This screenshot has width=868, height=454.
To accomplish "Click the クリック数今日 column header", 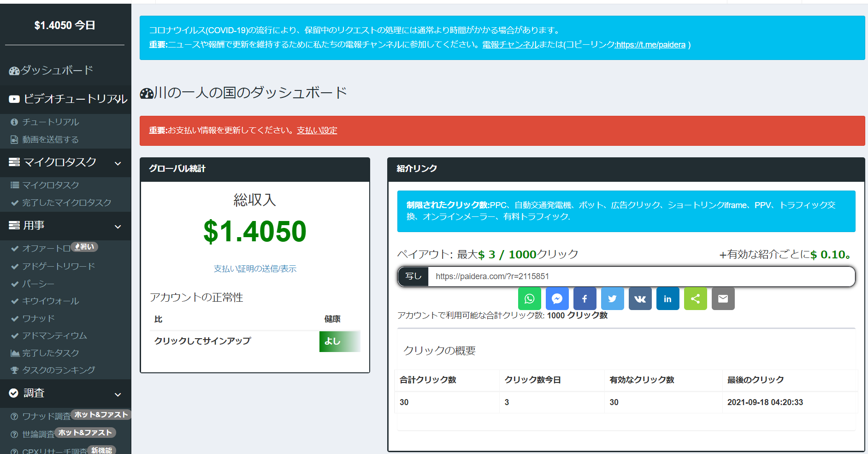I will click(x=532, y=380).
